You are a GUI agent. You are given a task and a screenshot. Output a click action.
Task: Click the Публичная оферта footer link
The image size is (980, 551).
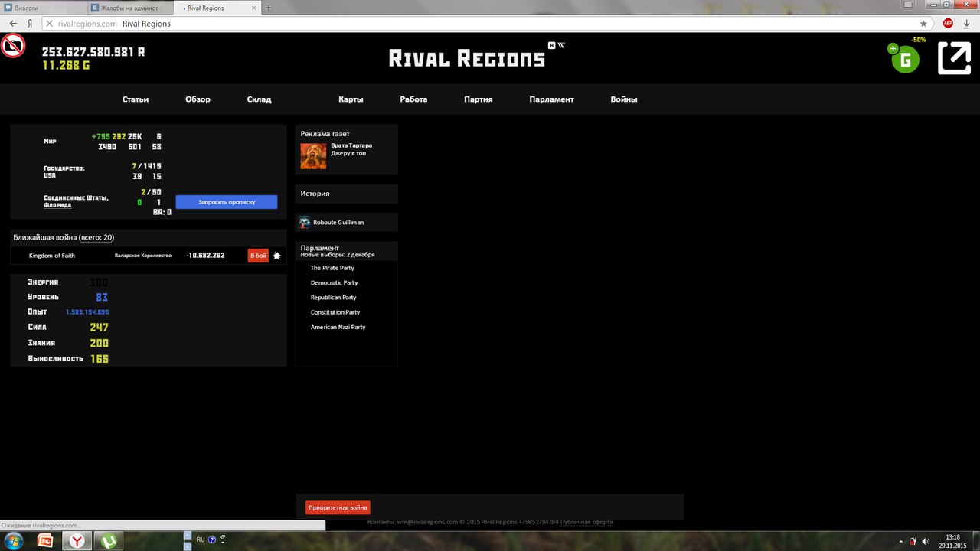point(586,522)
